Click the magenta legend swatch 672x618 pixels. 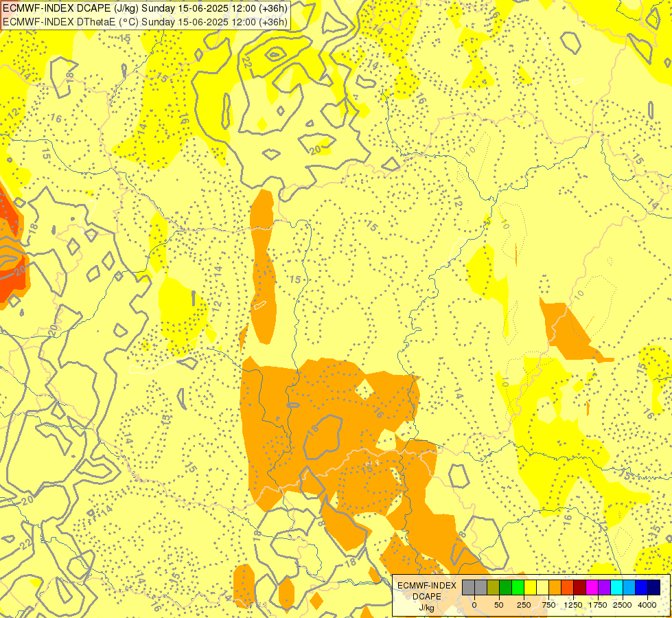point(592,588)
